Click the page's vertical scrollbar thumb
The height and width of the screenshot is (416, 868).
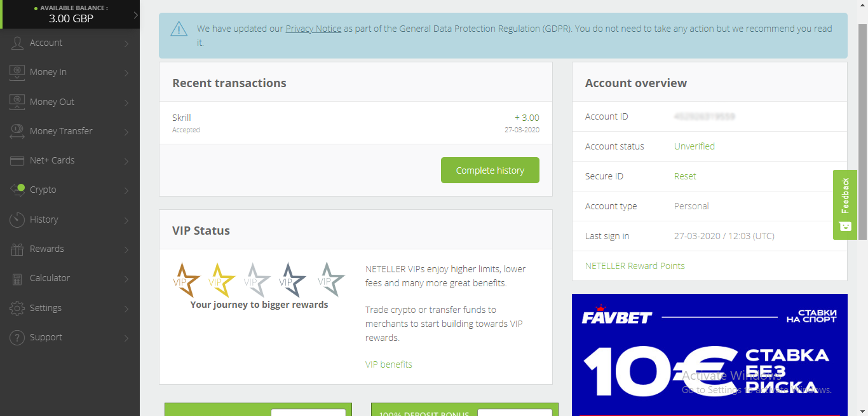click(863, 130)
